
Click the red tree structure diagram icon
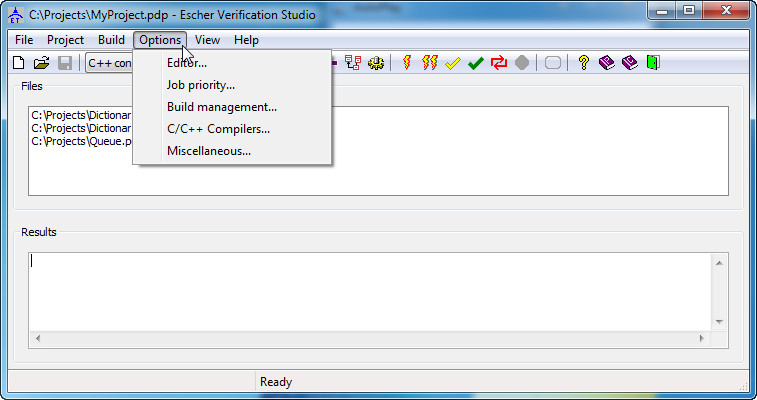tap(353, 63)
